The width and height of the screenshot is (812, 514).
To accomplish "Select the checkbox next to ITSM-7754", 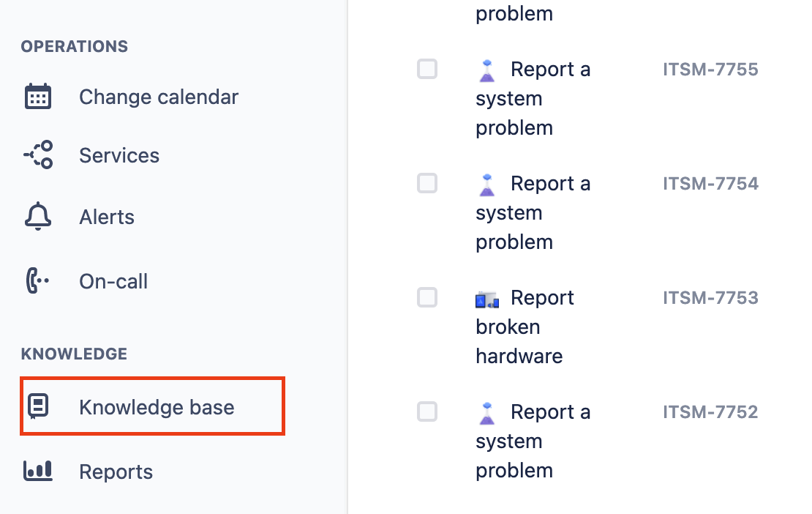I will [426, 183].
